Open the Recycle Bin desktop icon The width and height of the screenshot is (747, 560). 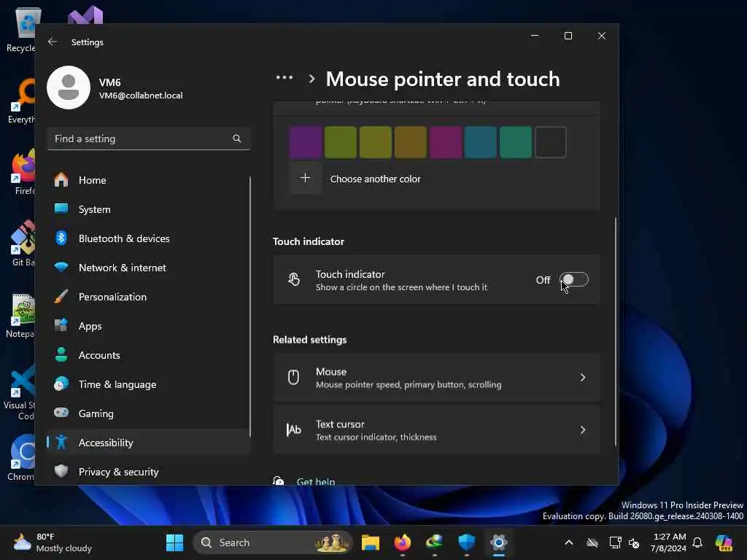21,29
